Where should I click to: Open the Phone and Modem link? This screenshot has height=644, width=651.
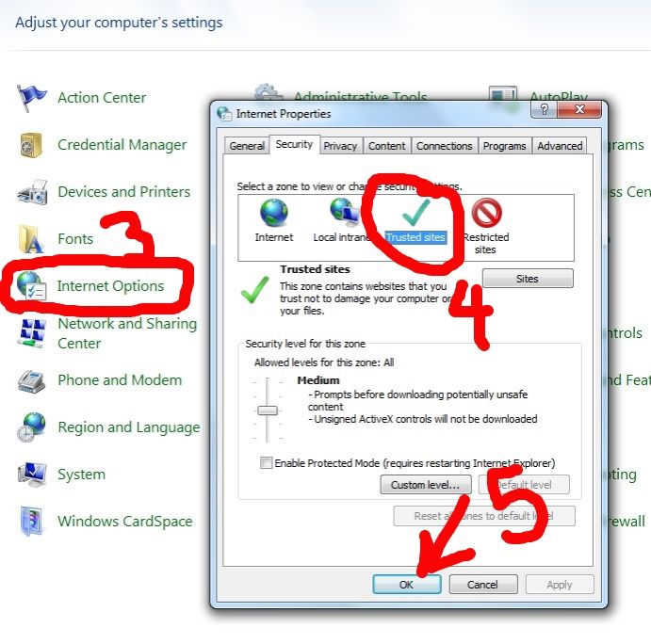pyautogui.click(x=120, y=380)
